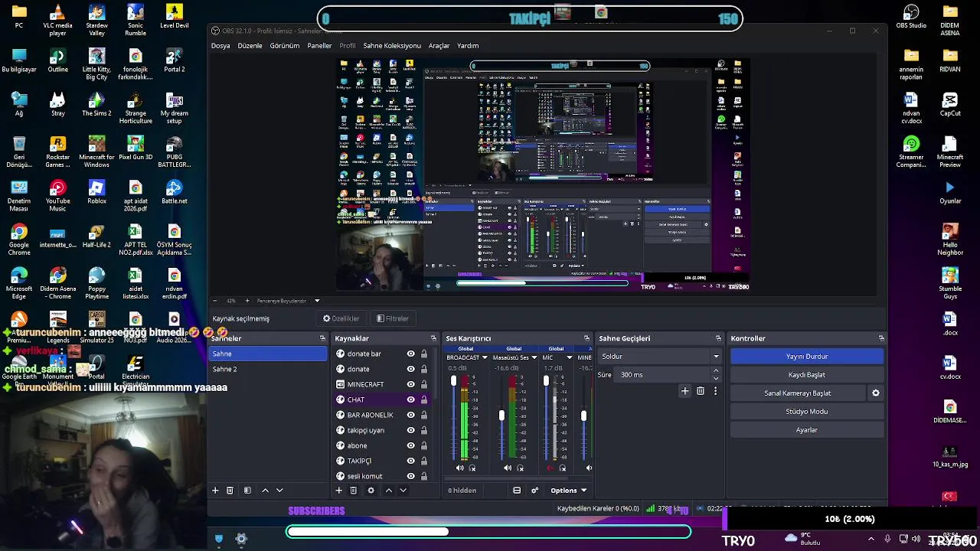This screenshot has height=551, width=980.
Task: Mute the BROADCAST audio speaker icon
Action: [459, 468]
